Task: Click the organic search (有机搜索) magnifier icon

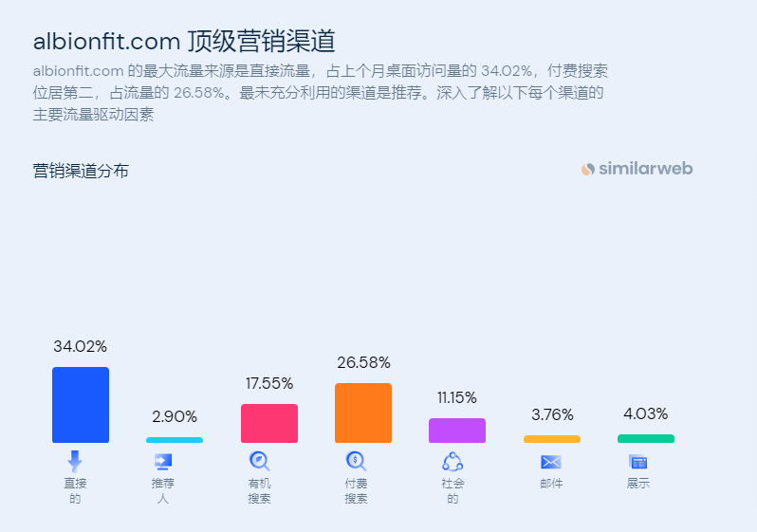Action: point(259,462)
